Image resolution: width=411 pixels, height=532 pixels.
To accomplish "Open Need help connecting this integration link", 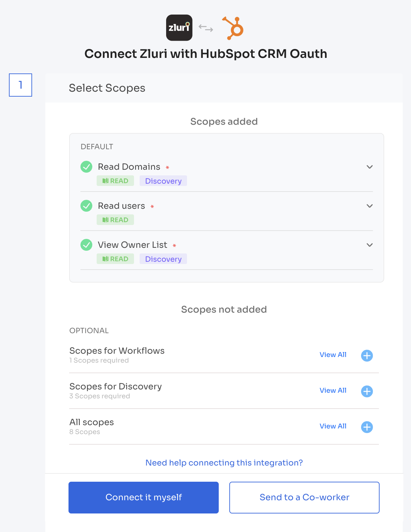I will (x=224, y=463).
